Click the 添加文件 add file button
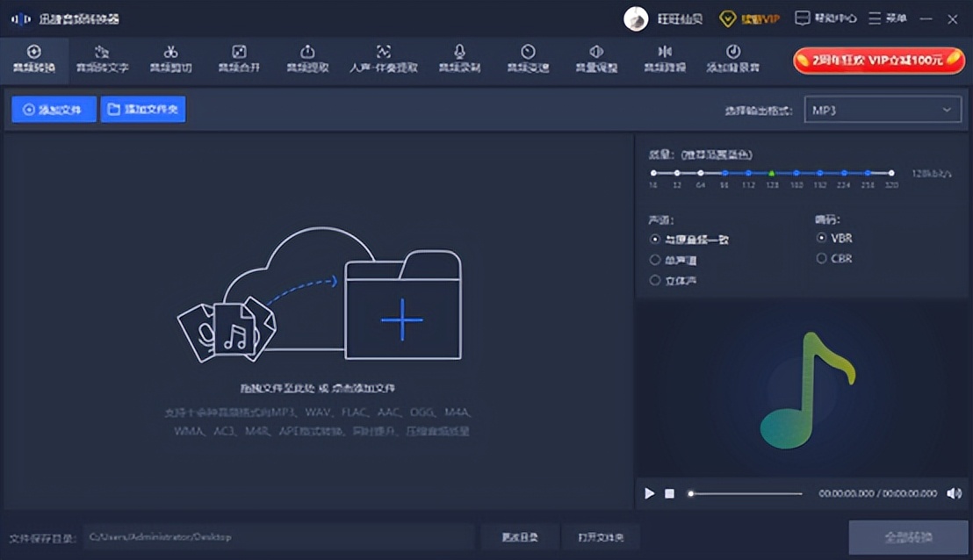 pos(53,109)
